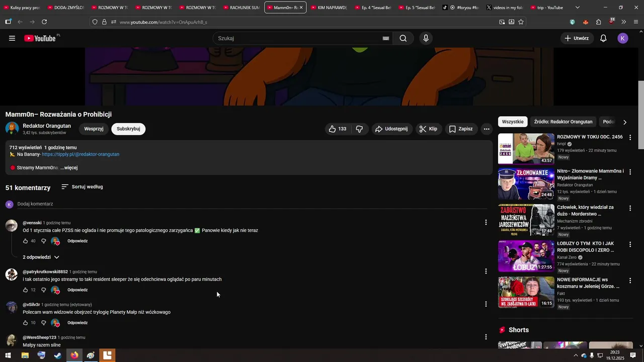Create a clip with Klip button
The height and width of the screenshot is (362, 644).
pos(428,129)
